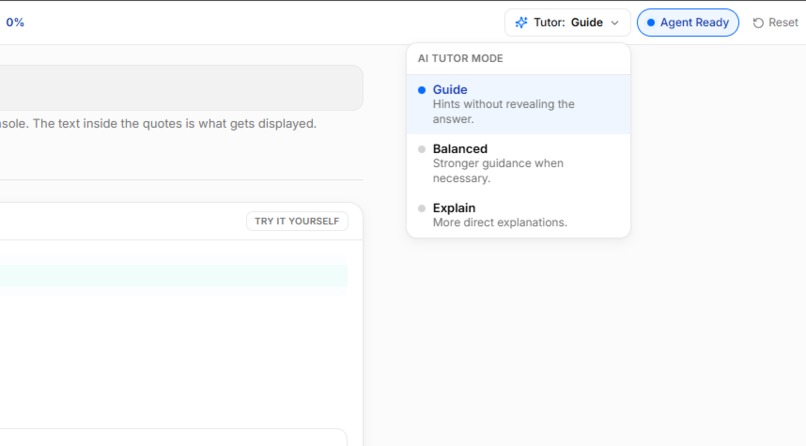Image resolution: width=806 pixels, height=446 pixels.
Task: Click the Reset circular arrow icon
Action: [x=758, y=23]
